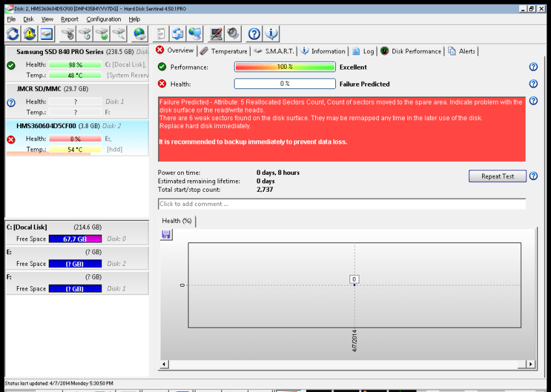Click the help icon beside the Performance row
The width and height of the screenshot is (551, 392).
click(x=533, y=67)
